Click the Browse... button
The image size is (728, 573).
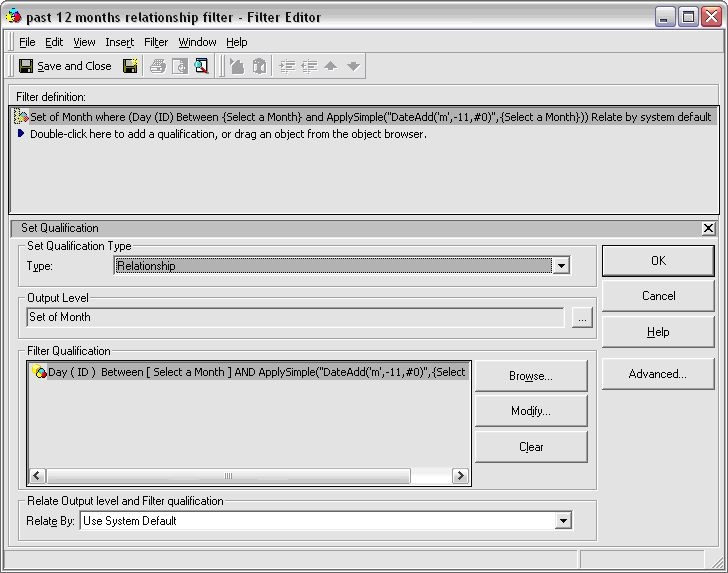pos(531,376)
